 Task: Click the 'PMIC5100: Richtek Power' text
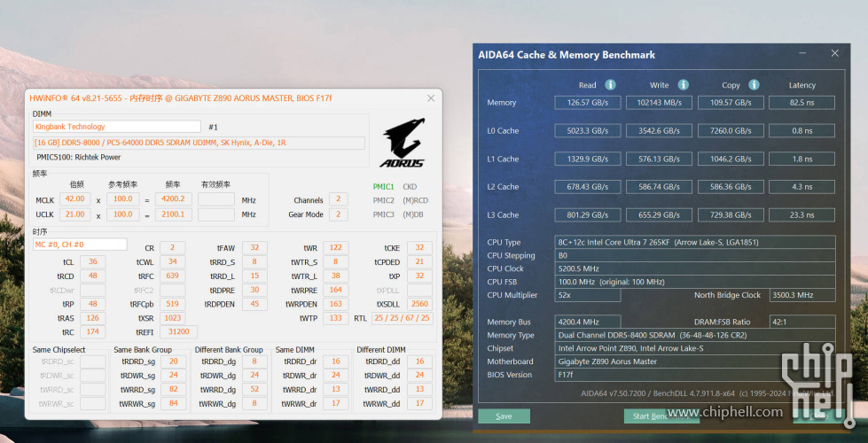[79, 157]
